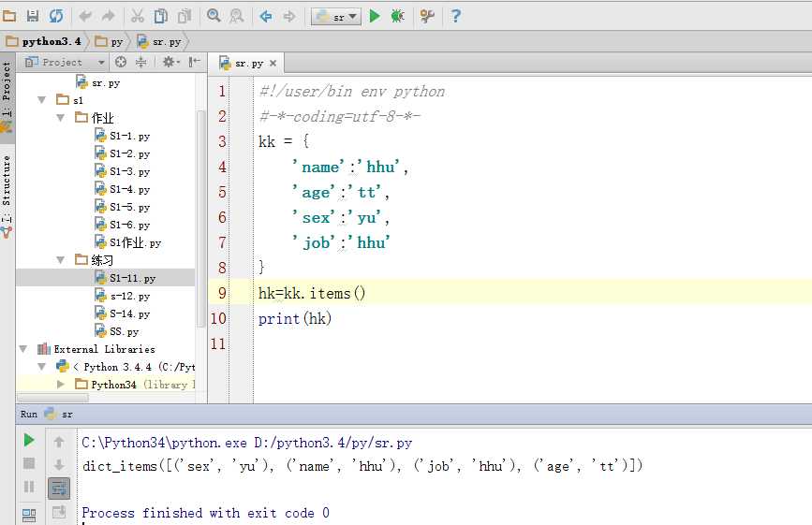The height and width of the screenshot is (525, 812).
Task: Rerun sr in the Run panel
Action: pyautogui.click(x=29, y=441)
